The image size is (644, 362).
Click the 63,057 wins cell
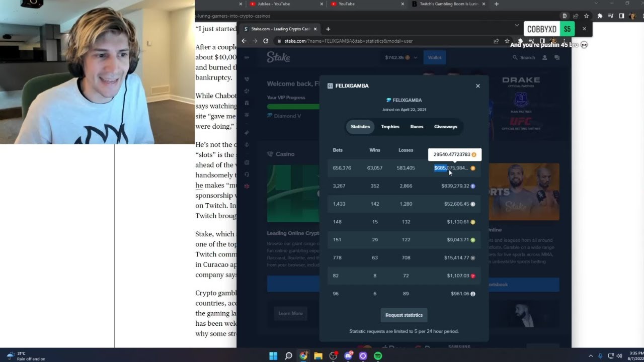coord(375,168)
